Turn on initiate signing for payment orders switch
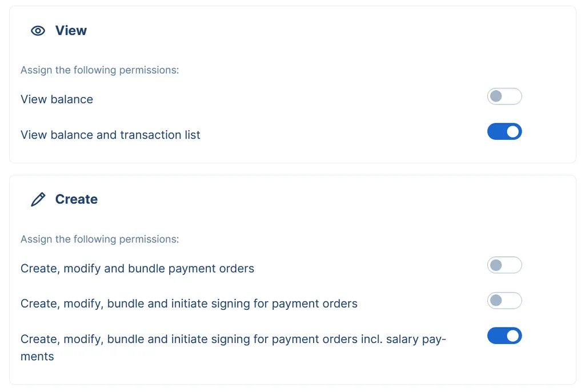585x392 pixels. [x=504, y=301]
